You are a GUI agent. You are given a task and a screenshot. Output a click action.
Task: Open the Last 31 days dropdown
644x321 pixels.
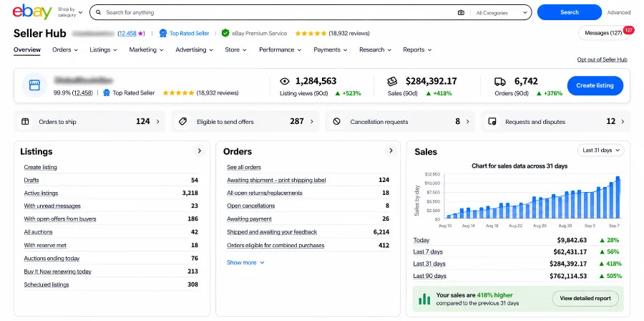tap(601, 150)
